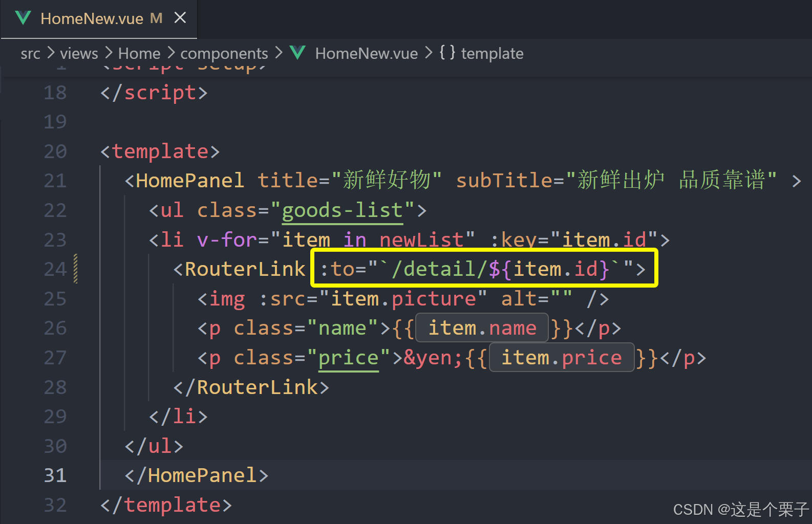Image resolution: width=812 pixels, height=524 pixels.
Task: Click the closing li tag
Action: [x=178, y=417]
